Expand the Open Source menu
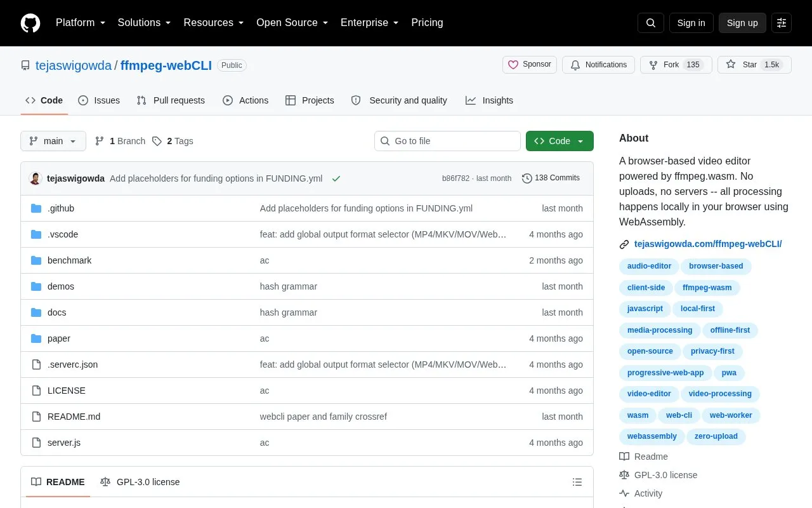This screenshot has height=508, width=812. (x=292, y=23)
